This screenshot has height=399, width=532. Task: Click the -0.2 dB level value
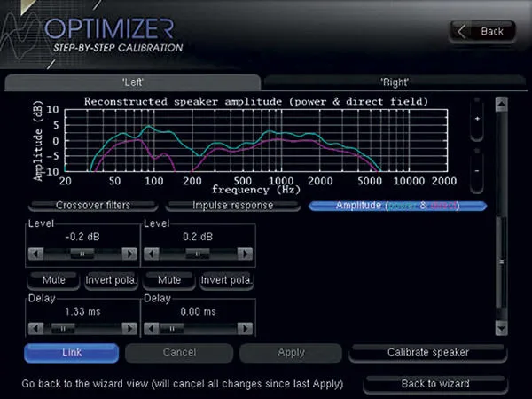[x=82, y=237]
